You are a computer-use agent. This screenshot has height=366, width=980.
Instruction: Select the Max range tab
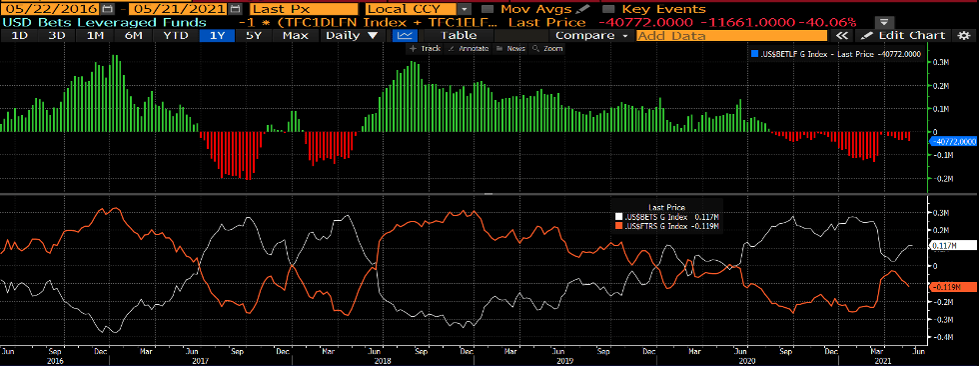[x=295, y=36]
